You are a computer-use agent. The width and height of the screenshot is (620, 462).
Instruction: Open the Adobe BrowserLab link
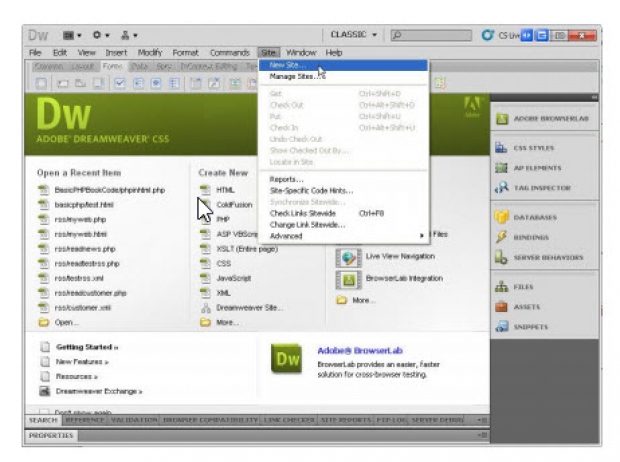(x=360, y=350)
